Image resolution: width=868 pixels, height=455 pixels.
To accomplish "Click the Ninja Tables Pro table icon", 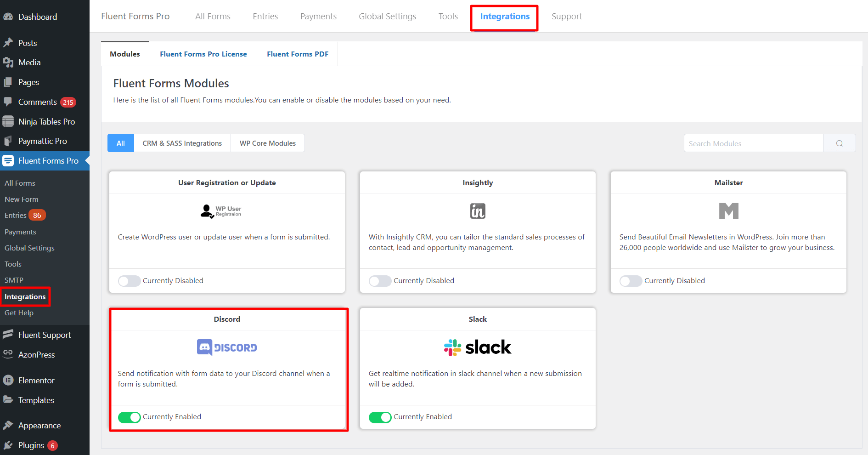I will pos(8,121).
